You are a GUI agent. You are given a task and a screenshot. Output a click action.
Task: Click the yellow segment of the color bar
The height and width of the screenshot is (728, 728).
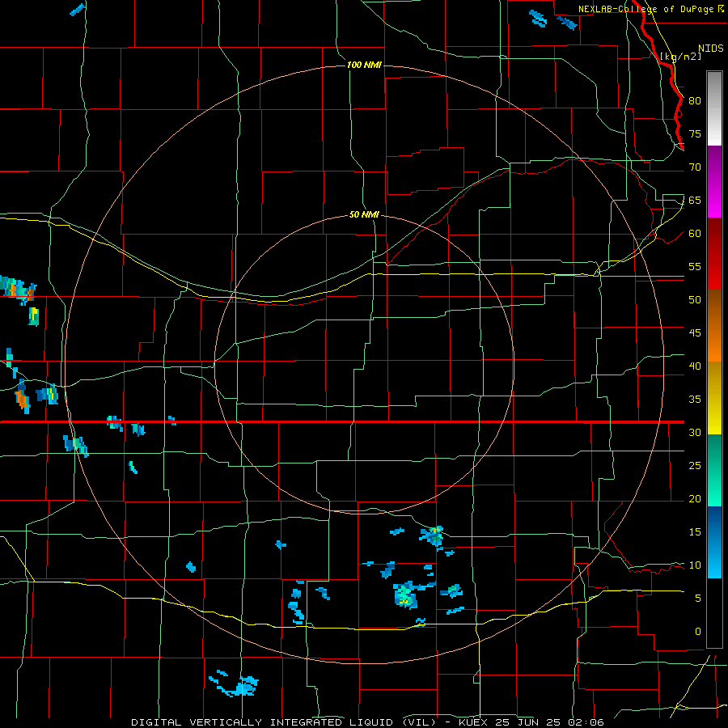(714, 398)
